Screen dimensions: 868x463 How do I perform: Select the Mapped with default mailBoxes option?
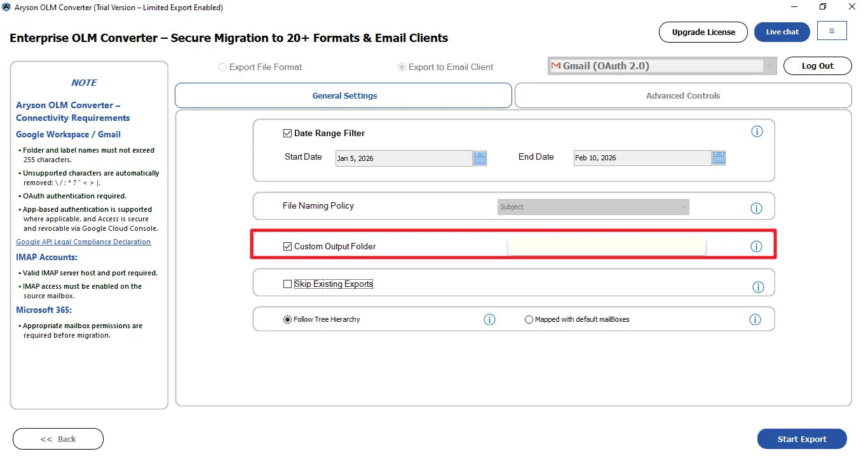pos(529,320)
